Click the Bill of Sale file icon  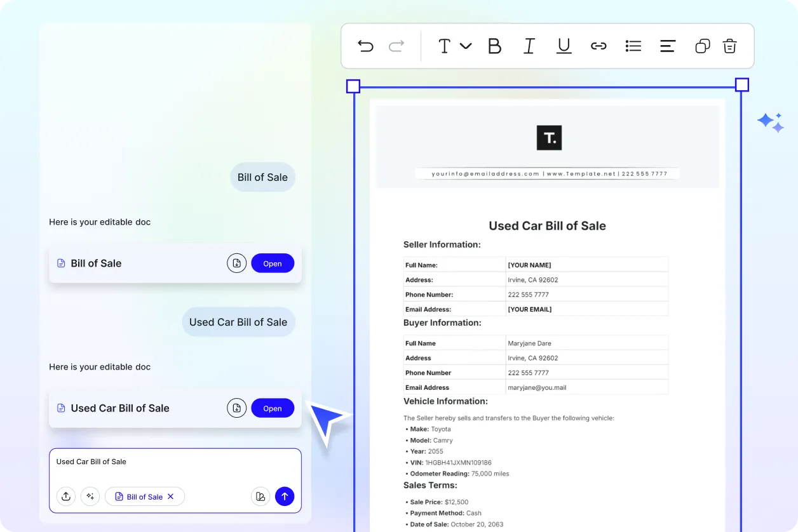tap(61, 263)
